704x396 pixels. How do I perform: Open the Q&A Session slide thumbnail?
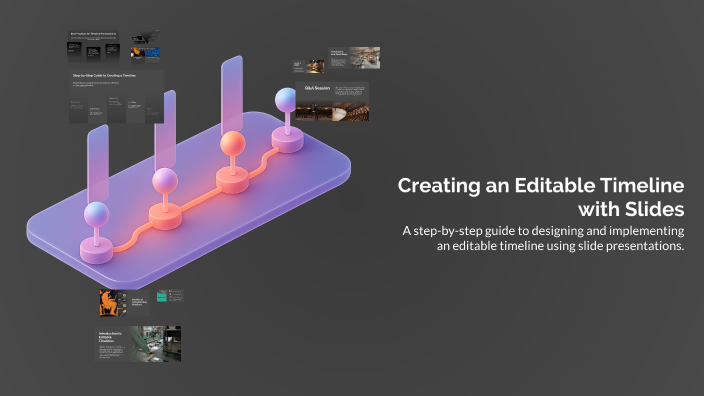332,101
